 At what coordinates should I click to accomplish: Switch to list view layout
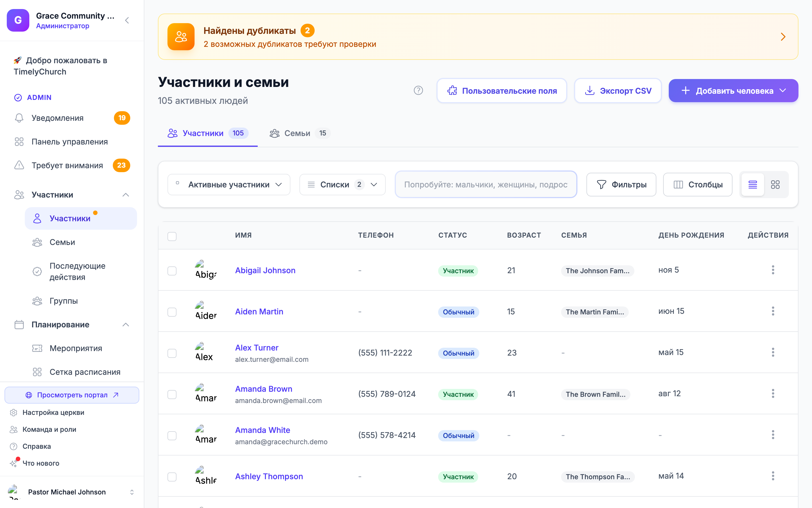[753, 185]
